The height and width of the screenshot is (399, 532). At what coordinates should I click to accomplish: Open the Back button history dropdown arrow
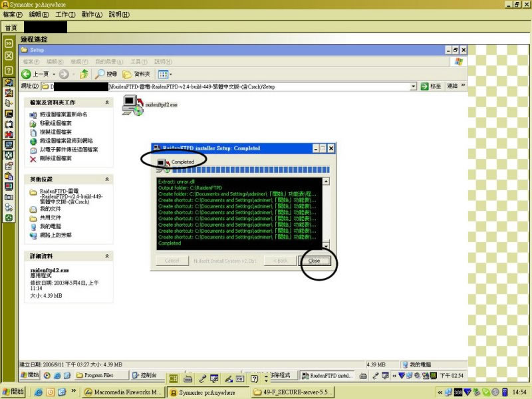[54, 74]
